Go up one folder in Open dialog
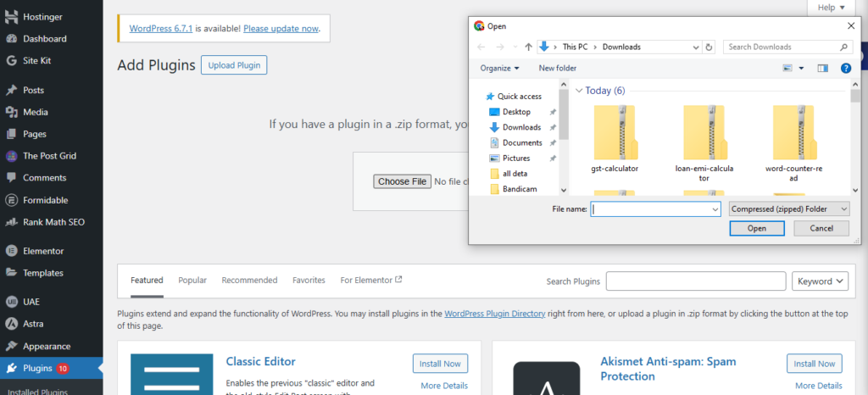868x395 pixels. [x=528, y=47]
